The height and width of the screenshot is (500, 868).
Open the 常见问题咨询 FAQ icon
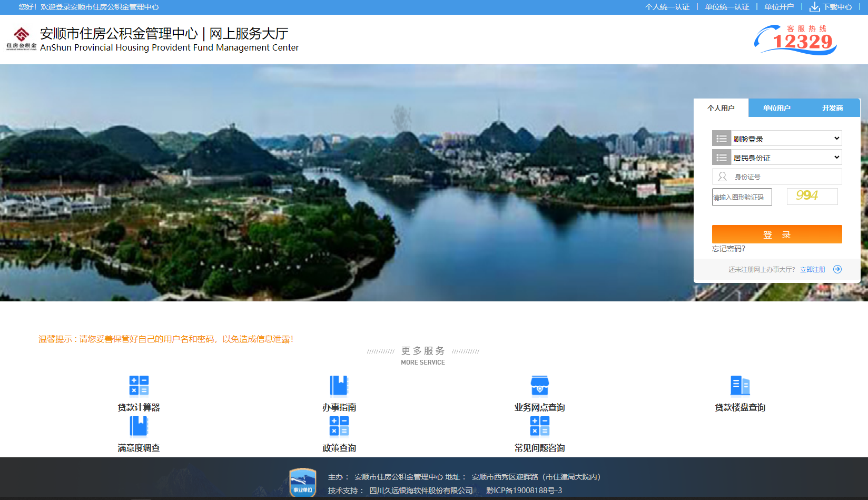539,427
